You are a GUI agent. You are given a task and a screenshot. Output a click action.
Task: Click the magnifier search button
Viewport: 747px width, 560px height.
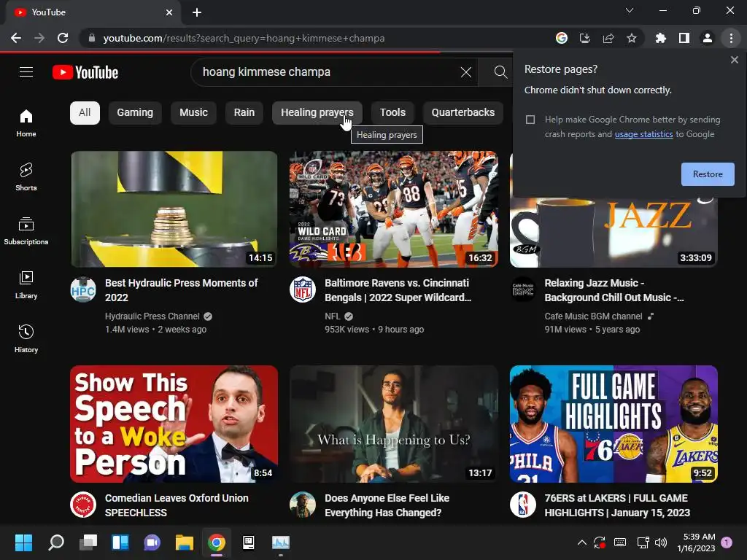[x=500, y=72]
